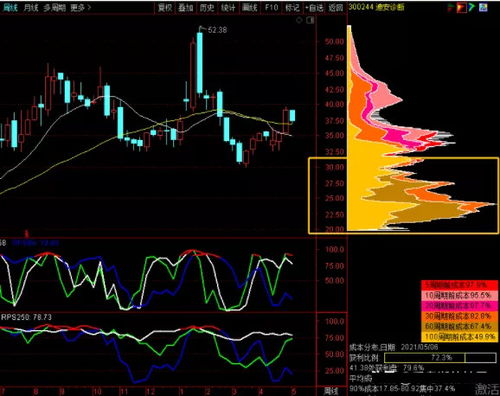The image size is (500, 396).
Task: Switch to the 多周期 multi-period tab
Action: pos(54,8)
